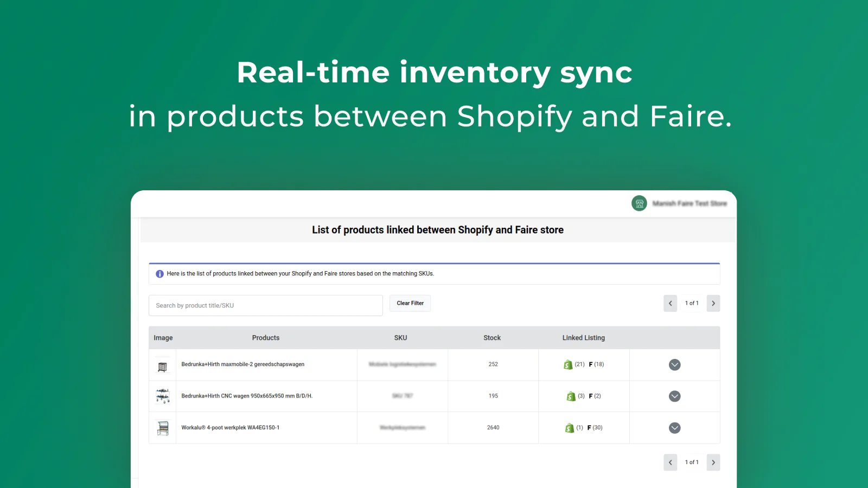The height and width of the screenshot is (488, 868).
Task: Click the blurred SKU in CNC wagen row
Action: [403, 396]
